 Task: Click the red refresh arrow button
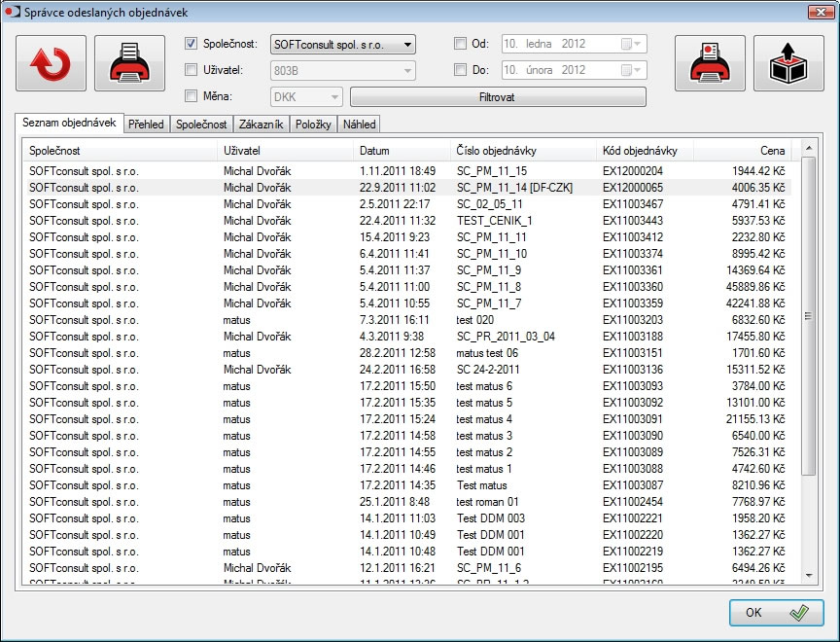tap(51, 63)
